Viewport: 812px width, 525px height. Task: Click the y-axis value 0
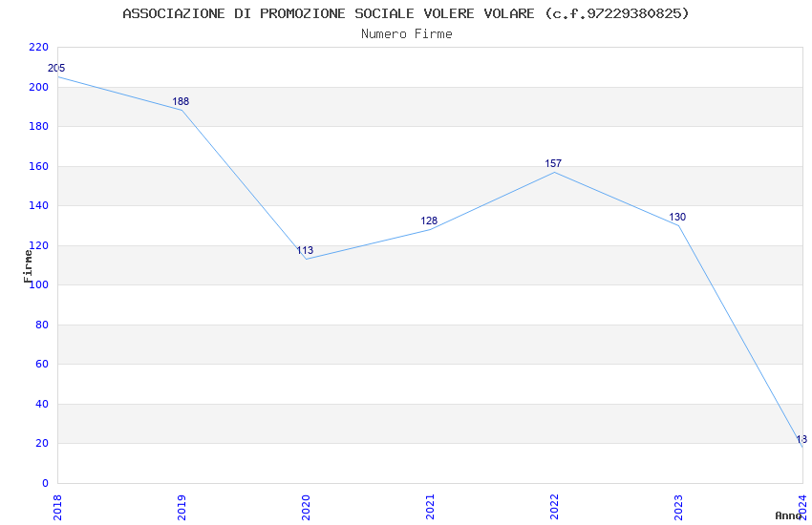pyautogui.click(x=46, y=483)
